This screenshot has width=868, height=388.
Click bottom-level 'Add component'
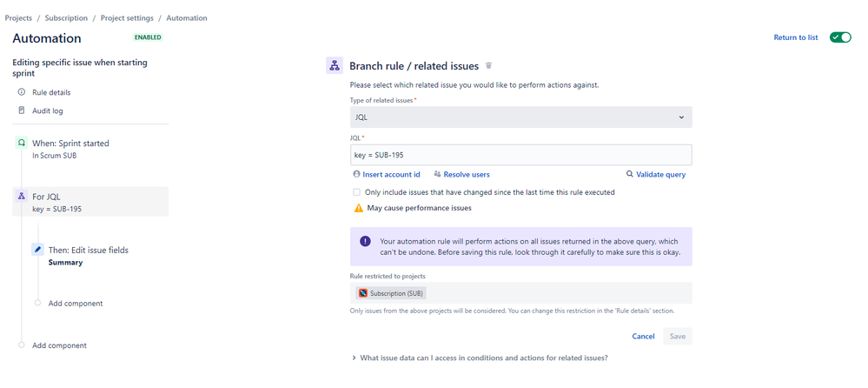coord(59,345)
